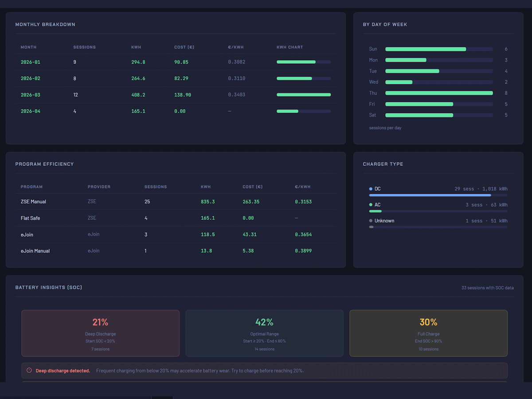Click the deep discharge warning icon
Viewport: 532px width, 399px height.
[29, 371]
